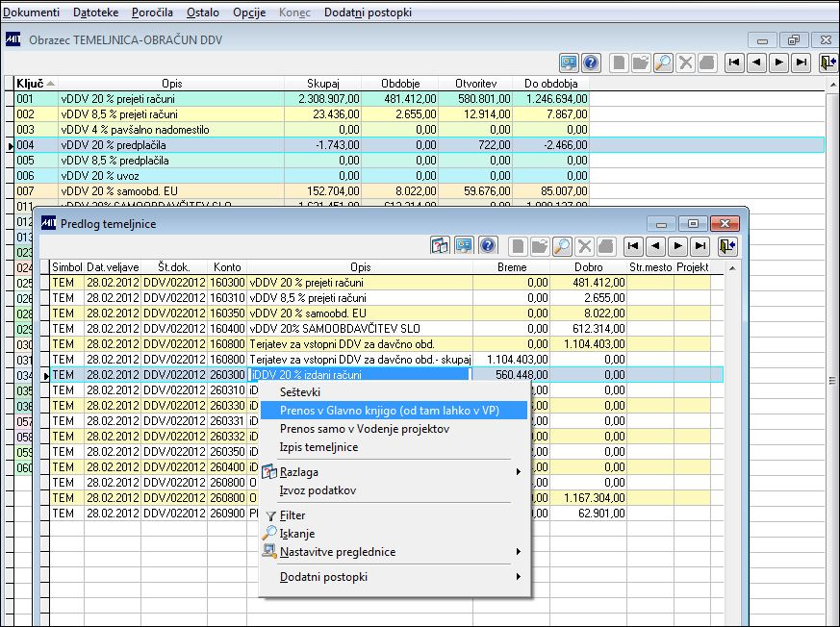
Task: Click the magnifier icon in the Obrazec TEMELJNICA toolbar
Action: coord(663,63)
